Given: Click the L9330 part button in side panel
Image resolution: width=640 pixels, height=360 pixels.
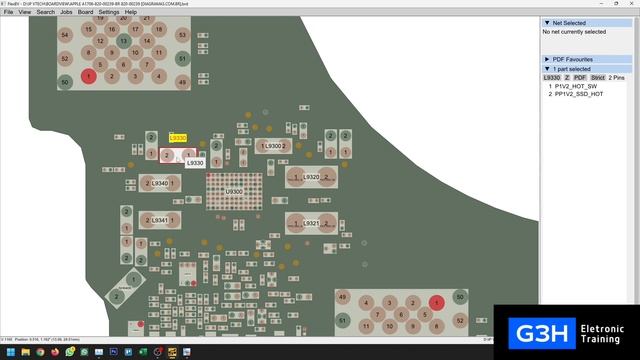Looking at the screenshot, I should (552, 78).
